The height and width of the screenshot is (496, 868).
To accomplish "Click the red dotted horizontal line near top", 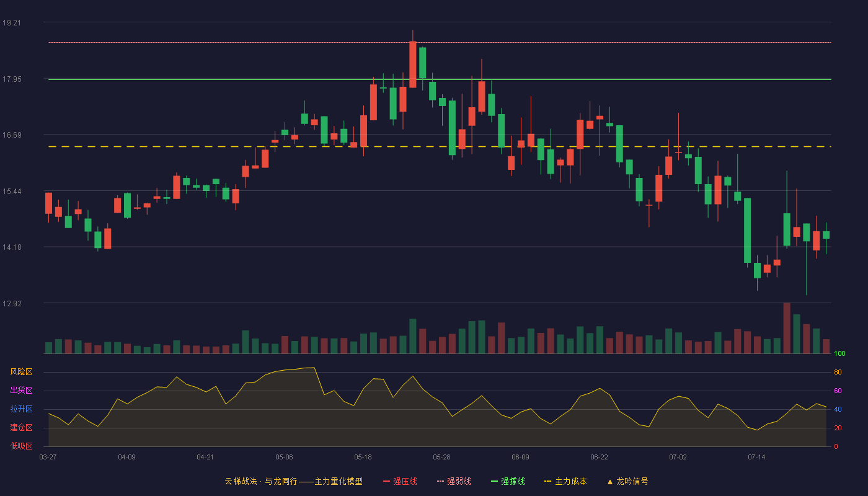I will [440, 43].
